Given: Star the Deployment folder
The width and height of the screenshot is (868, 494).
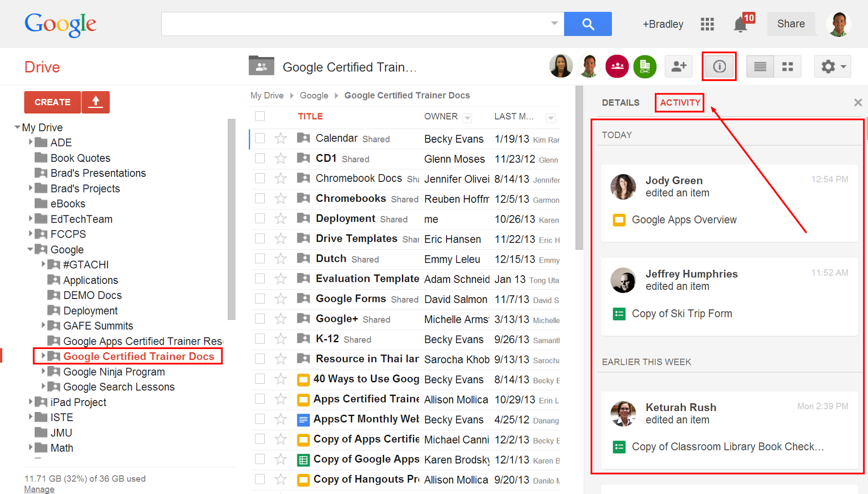Looking at the screenshot, I should [280, 219].
